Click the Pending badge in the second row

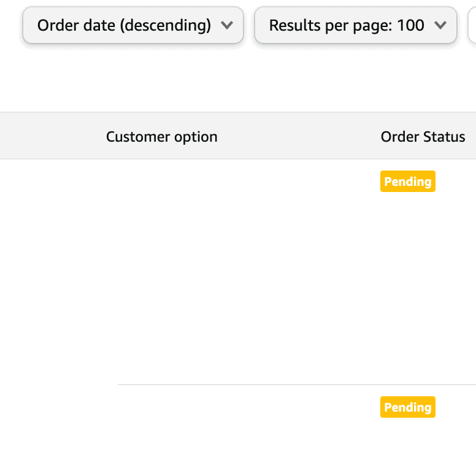(x=407, y=407)
